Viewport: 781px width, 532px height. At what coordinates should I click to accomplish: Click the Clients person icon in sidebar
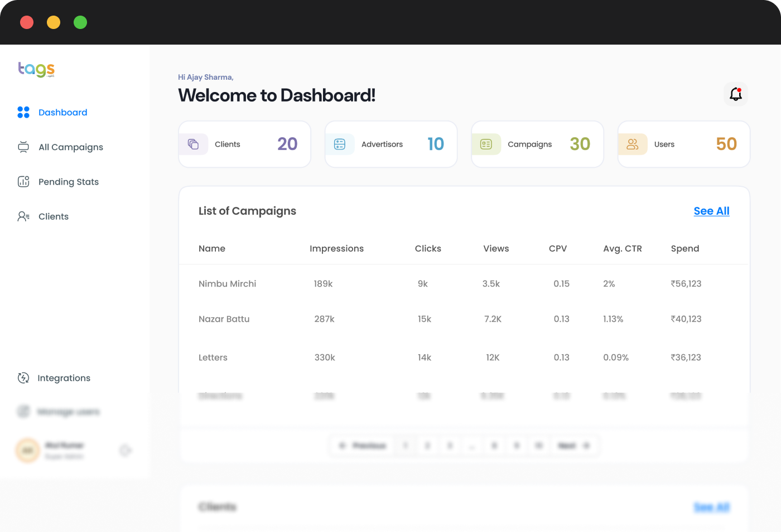click(x=23, y=216)
